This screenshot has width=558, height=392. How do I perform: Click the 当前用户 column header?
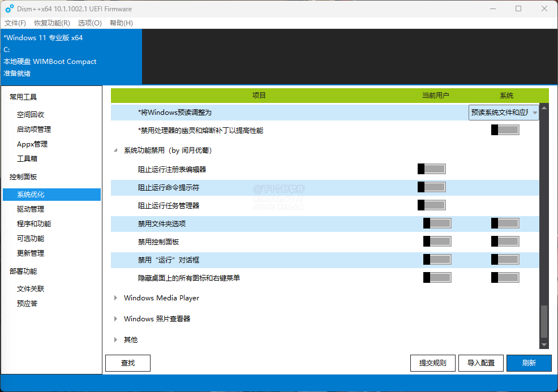tap(436, 96)
